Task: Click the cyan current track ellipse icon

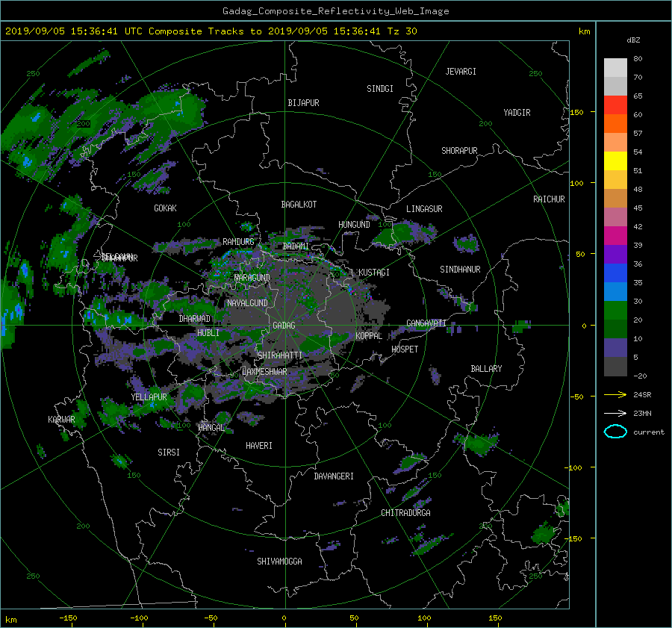Action: [615, 432]
